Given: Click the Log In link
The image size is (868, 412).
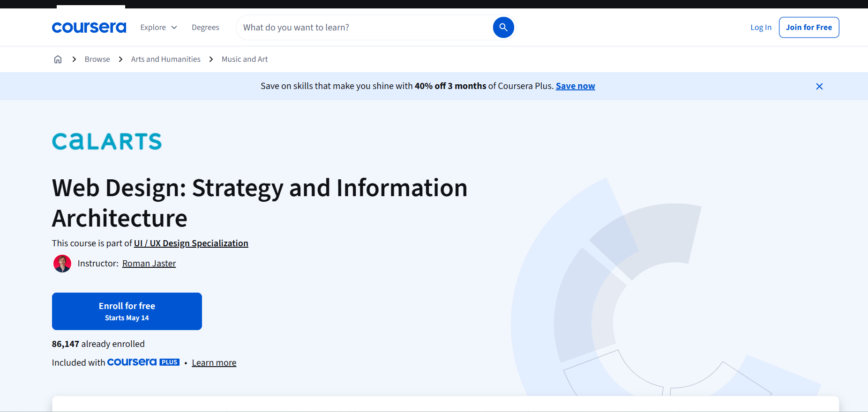Looking at the screenshot, I should [761, 27].
